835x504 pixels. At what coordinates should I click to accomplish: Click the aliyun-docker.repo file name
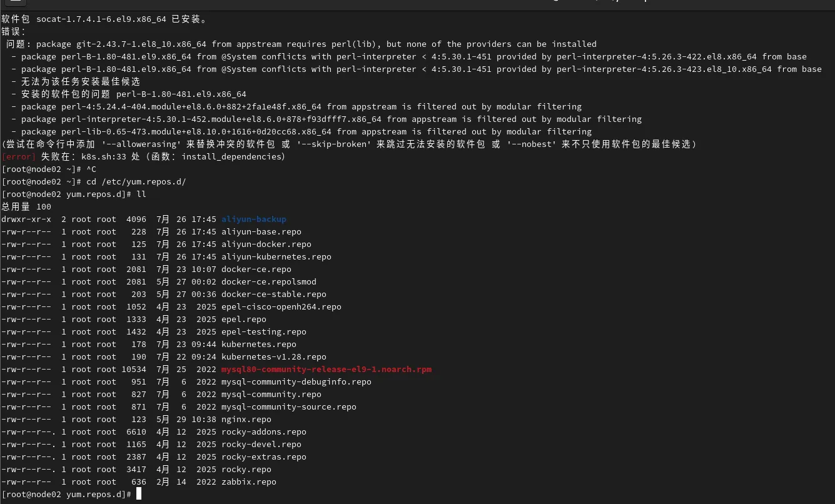(266, 244)
